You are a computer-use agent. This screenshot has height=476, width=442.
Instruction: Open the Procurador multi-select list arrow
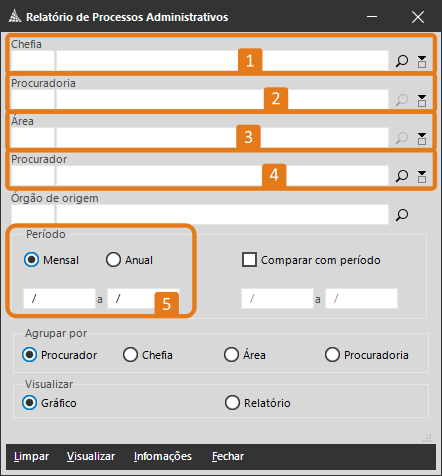(422, 176)
